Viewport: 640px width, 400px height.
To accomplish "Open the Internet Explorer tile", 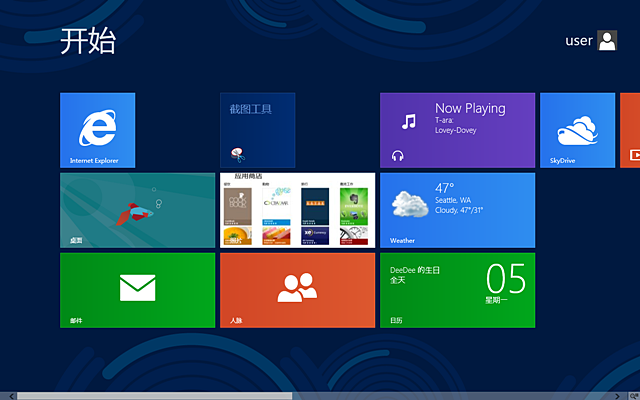I will pyautogui.click(x=98, y=130).
